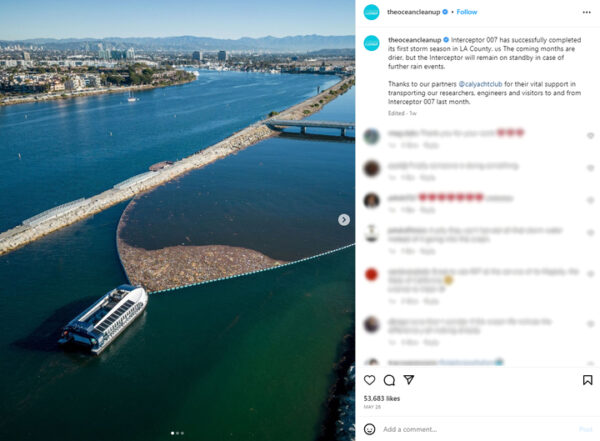Open theoceancleanup username in the header
This screenshot has width=600, height=441.
click(414, 12)
